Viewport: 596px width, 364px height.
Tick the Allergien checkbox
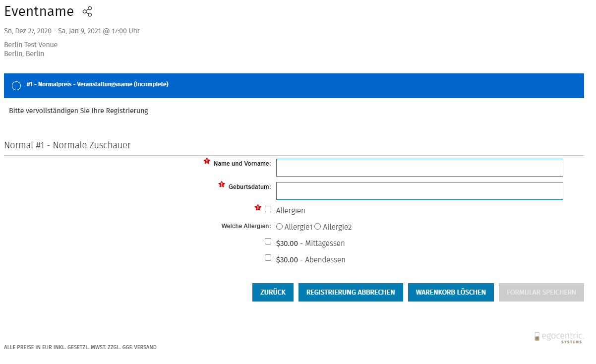tap(268, 209)
